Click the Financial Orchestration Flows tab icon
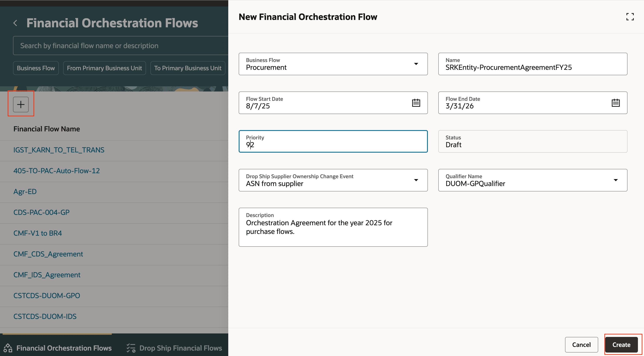Viewport: 644px width, 356px height. (8, 348)
